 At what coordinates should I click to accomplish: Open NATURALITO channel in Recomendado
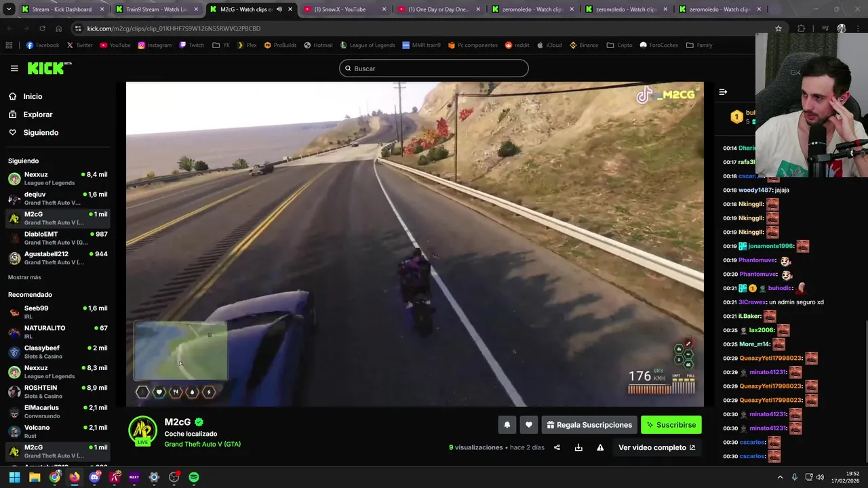(x=58, y=331)
